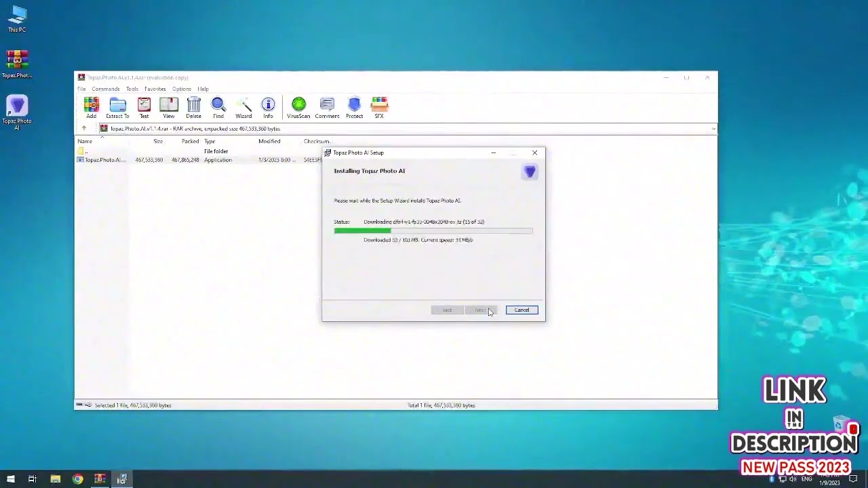Open the Help menu
The image size is (868, 488).
click(203, 89)
